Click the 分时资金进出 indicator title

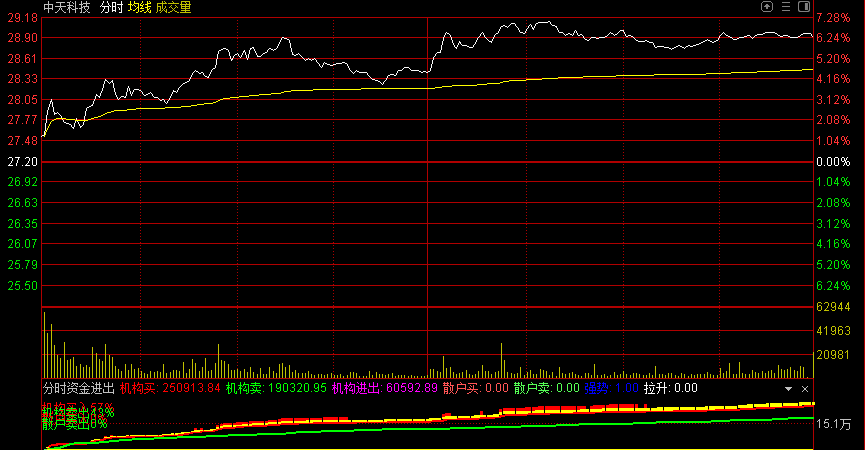pyautogui.click(x=78, y=388)
